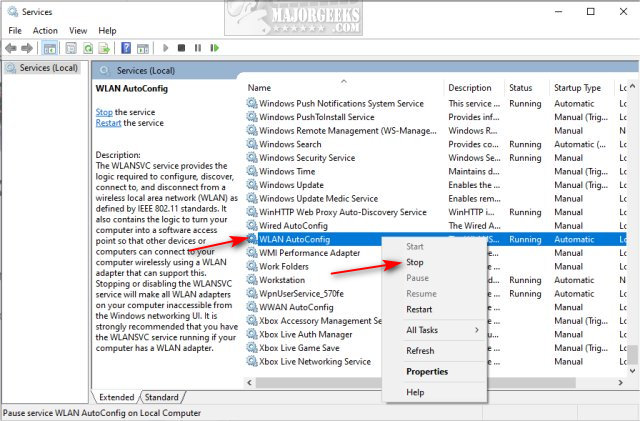Screen dimensions: 640x421
Task: Choose Stop in the context menu
Action: [415, 262]
